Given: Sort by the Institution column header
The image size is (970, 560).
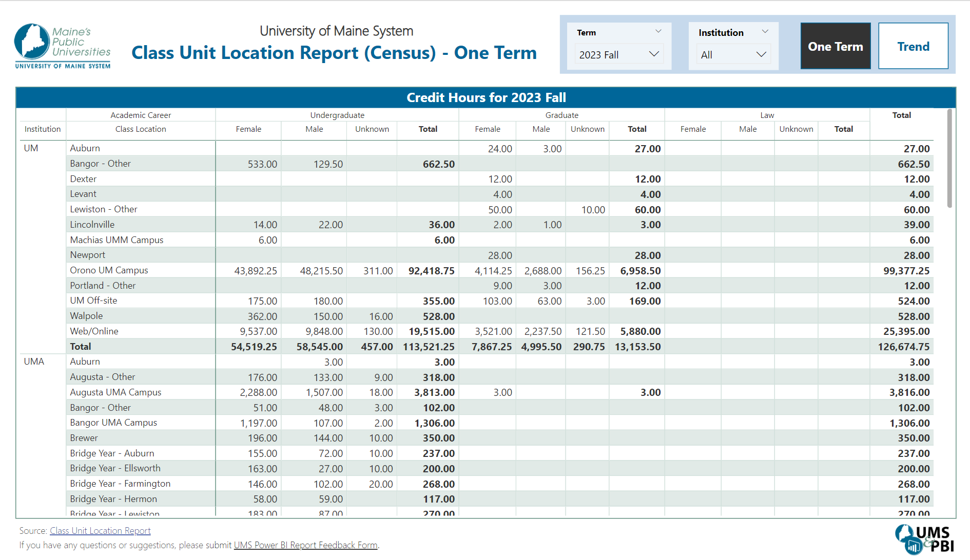Looking at the screenshot, I should coord(43,129).
